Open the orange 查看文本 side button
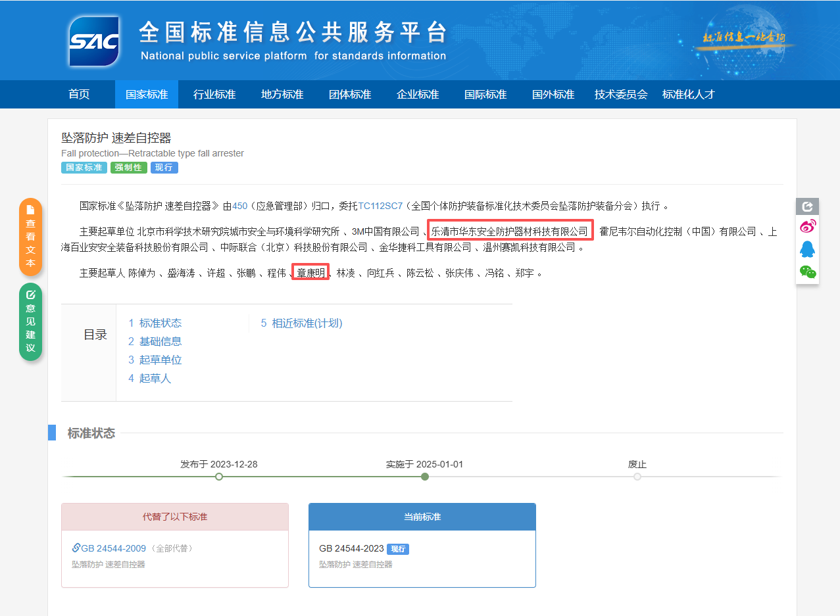840x616 pixels. point(30,236)
